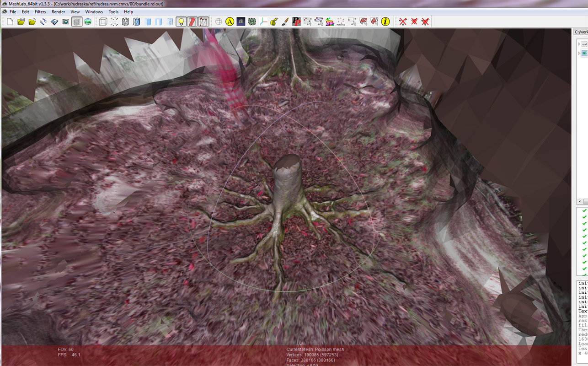The image size is (588, 366).
Task: Open the View menu
Action: 75,11
